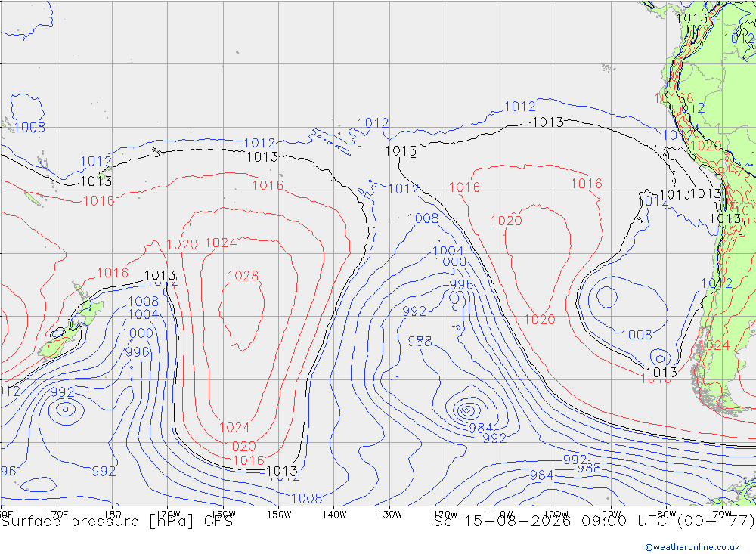Image resolution: width=756 pixels, height=554 pixels.
Task: Click the 100W longitude axis label
Action: click(556, 515)
